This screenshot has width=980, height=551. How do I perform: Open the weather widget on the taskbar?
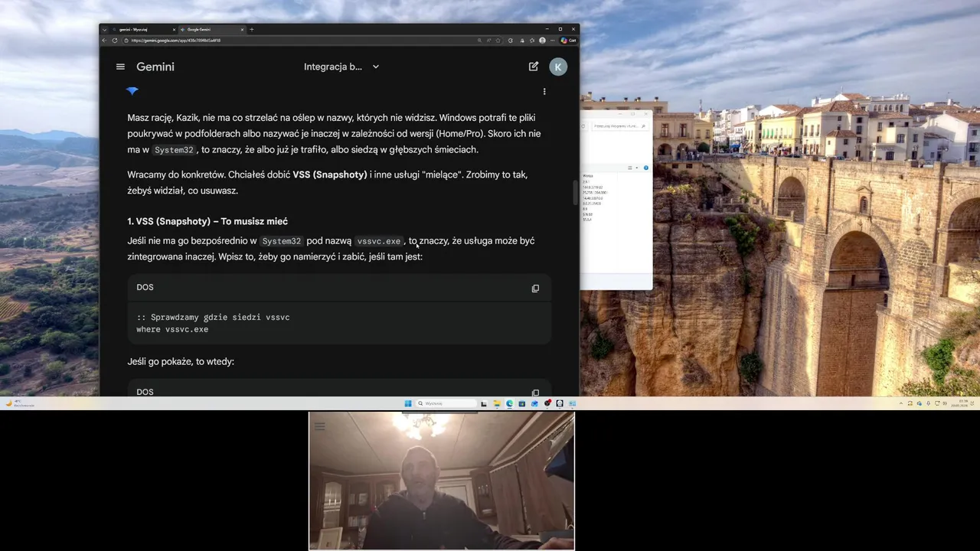pyautogui.click(x=19, y=403)
